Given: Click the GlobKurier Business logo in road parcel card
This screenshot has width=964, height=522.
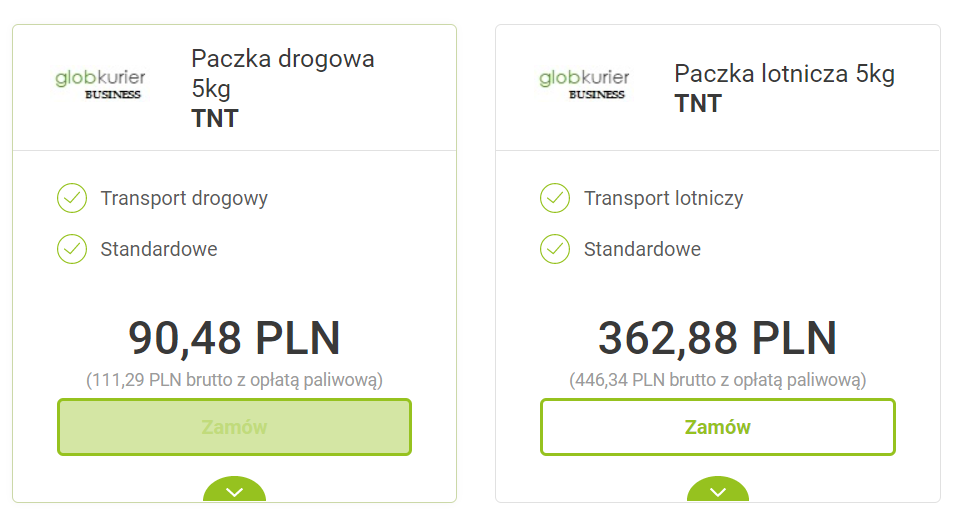Looking at the screenshot, I should coord(99,84).
